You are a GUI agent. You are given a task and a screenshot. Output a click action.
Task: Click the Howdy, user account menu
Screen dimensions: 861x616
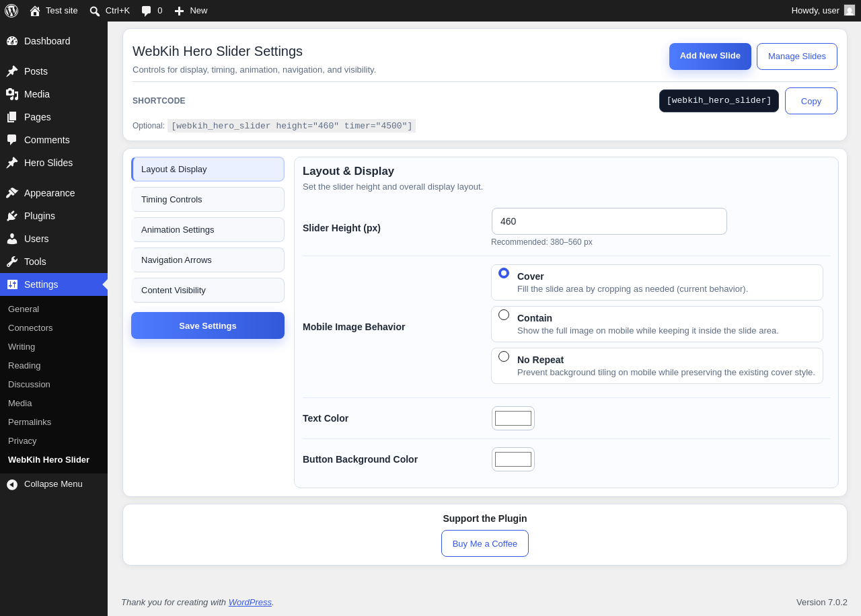coord(823,11)
